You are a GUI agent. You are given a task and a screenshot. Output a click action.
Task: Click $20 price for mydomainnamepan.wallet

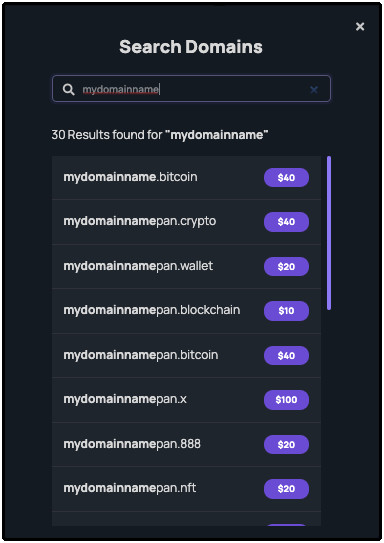[286, 267]
